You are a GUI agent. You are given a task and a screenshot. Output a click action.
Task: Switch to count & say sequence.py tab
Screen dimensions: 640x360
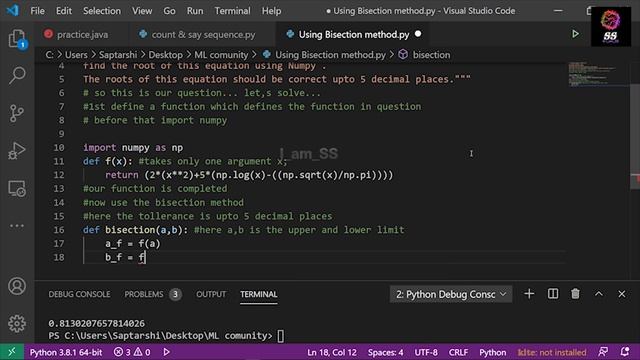203,35
